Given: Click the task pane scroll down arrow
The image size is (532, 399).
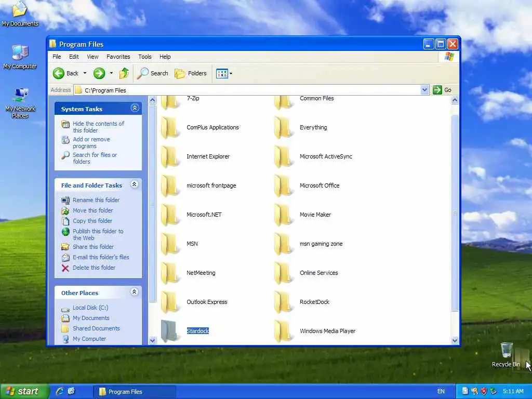Looking at the screenshot, I should pos(153,340).
